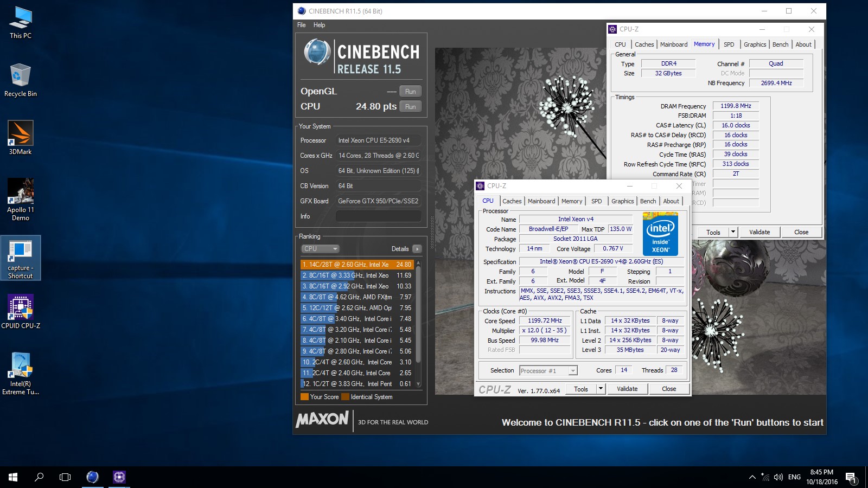
Task: Open volume control tray icon
Action: pos(778,477)
